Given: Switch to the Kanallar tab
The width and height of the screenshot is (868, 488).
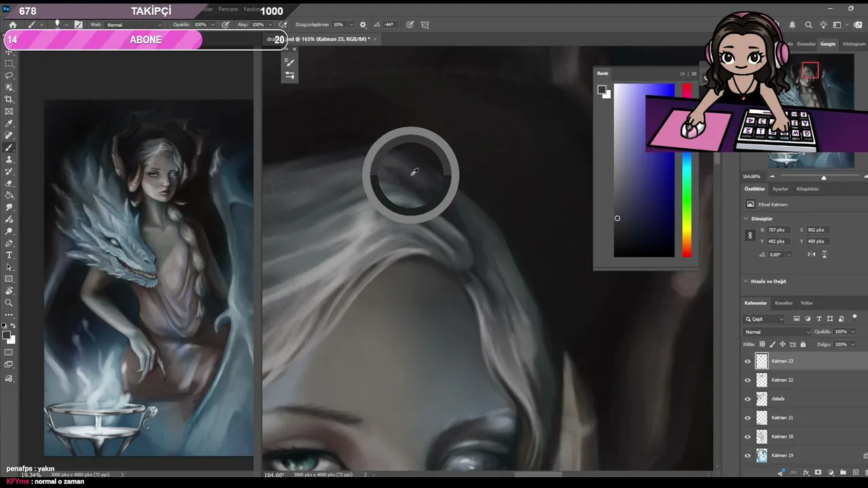Looking at the screenshot, I should (784, 303).
